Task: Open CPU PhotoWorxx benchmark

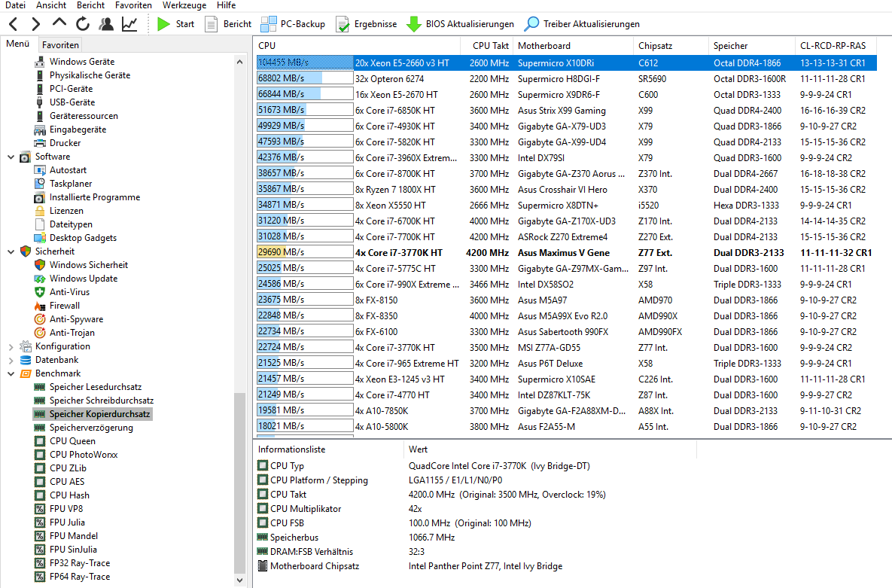Action: [84, 454]
